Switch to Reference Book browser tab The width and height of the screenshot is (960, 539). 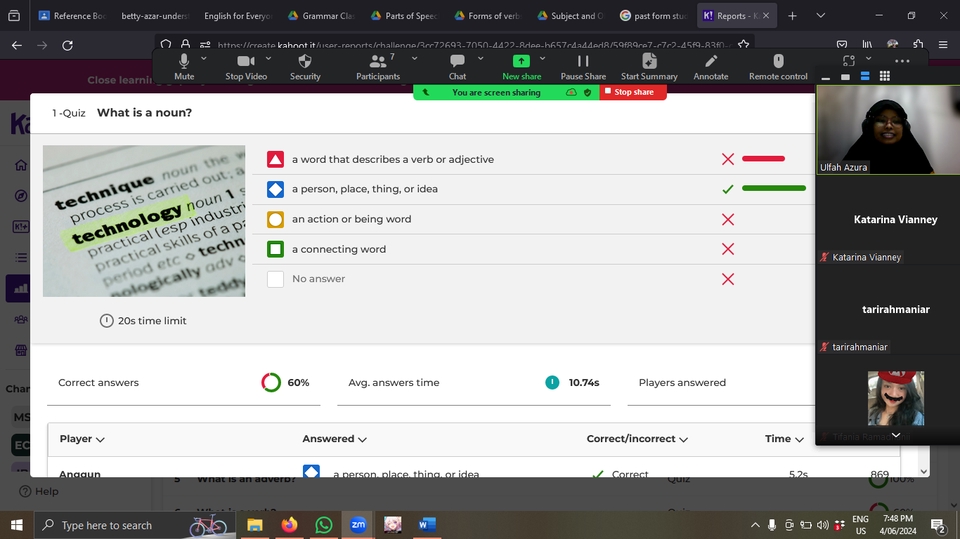(72, 16)
